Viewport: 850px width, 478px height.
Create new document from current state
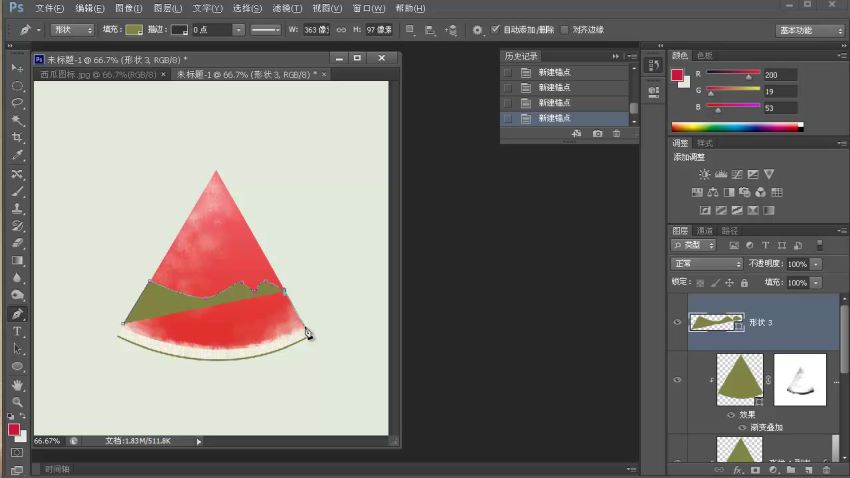(x=576, y=133)
